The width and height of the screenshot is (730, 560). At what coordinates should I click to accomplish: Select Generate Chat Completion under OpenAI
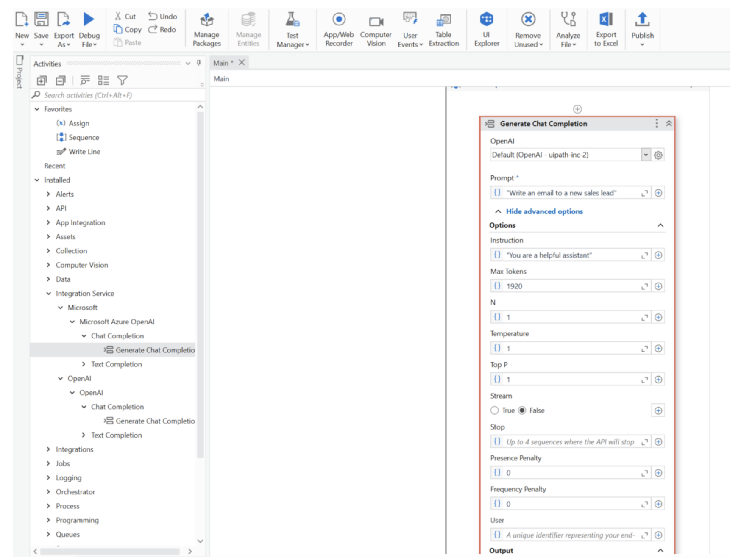point(149,421)
